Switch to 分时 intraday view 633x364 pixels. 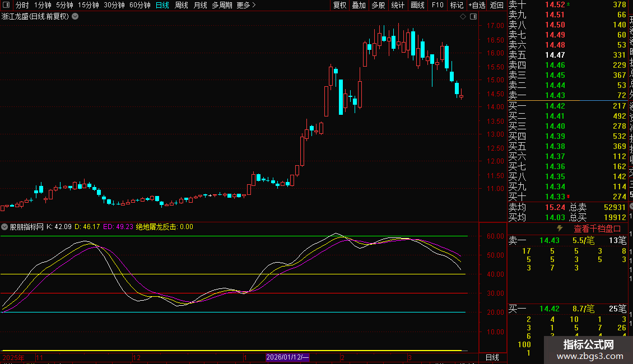[x=22, y=5]
